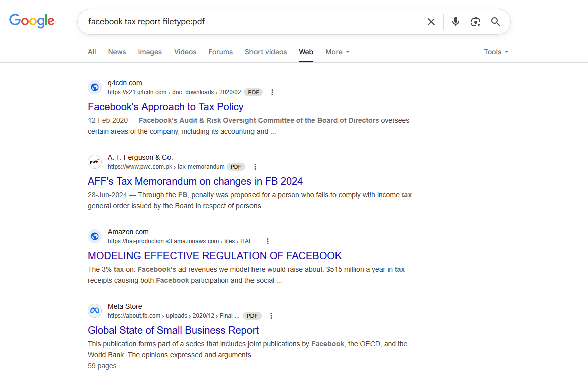588x372 pixels.
Task: Open Facebook's Approach to Tax Policy link
Action: 165,107
